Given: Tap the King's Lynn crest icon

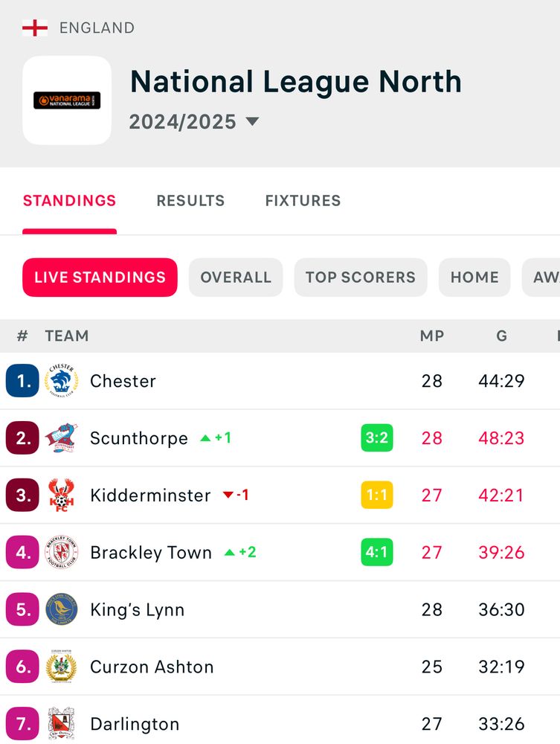Looking at the screenshot, I should (x=62, y=609).
